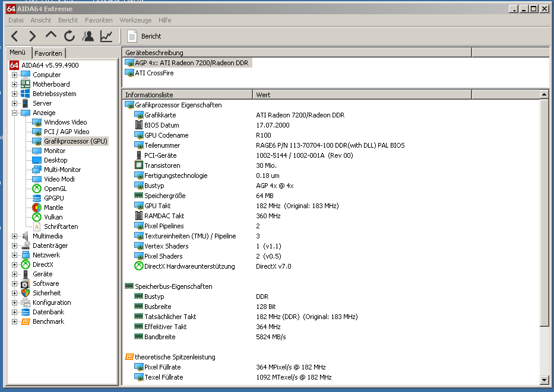Expand the Computer tree node
Image resolution: width=554 pixels, height=392 pixels.
(14, 75)
